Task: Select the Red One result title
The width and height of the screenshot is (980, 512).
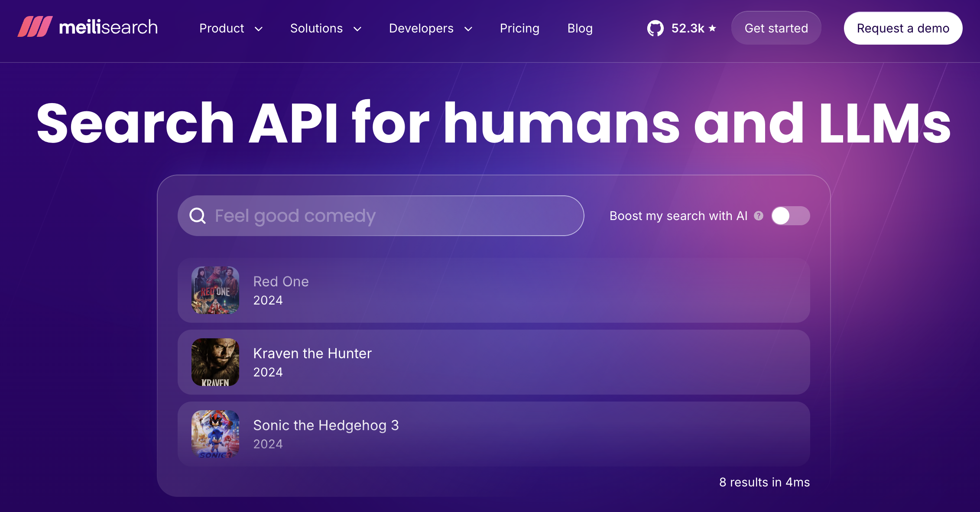Action: 281,282
